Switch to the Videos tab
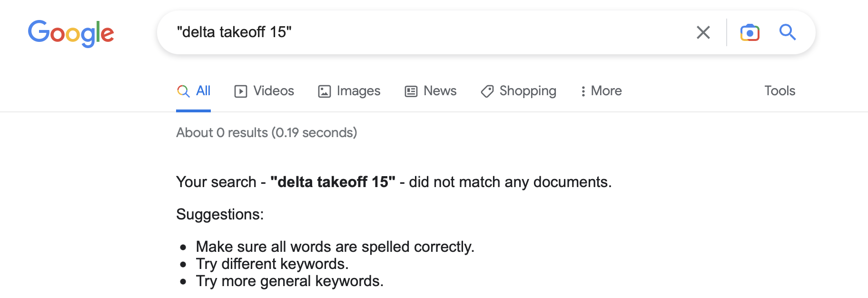The width and height of the screenshot is (868, 298). 274,91
